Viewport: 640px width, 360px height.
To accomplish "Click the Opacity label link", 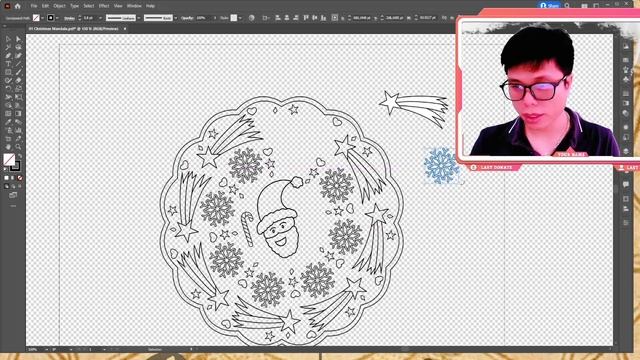I will click(187, 18).
